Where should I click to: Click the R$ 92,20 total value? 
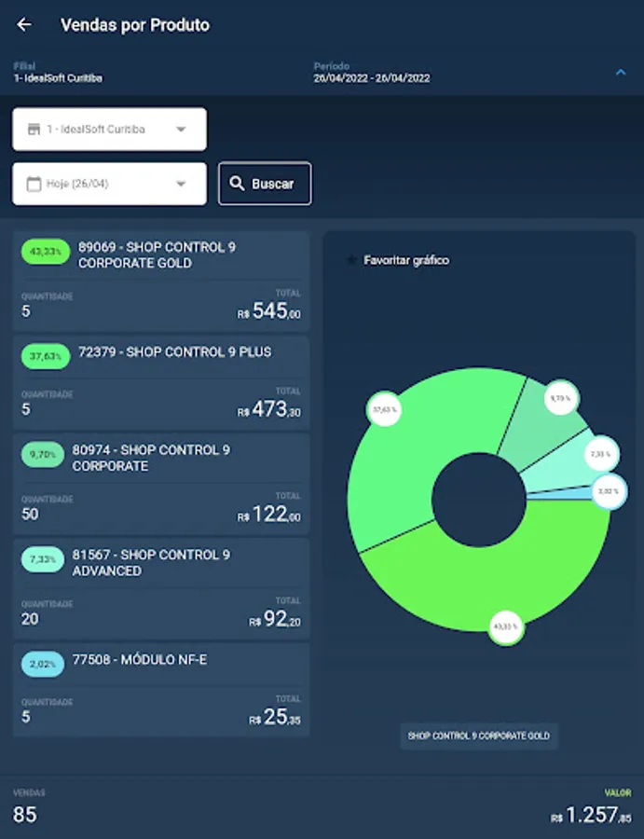tap(274, 619)
